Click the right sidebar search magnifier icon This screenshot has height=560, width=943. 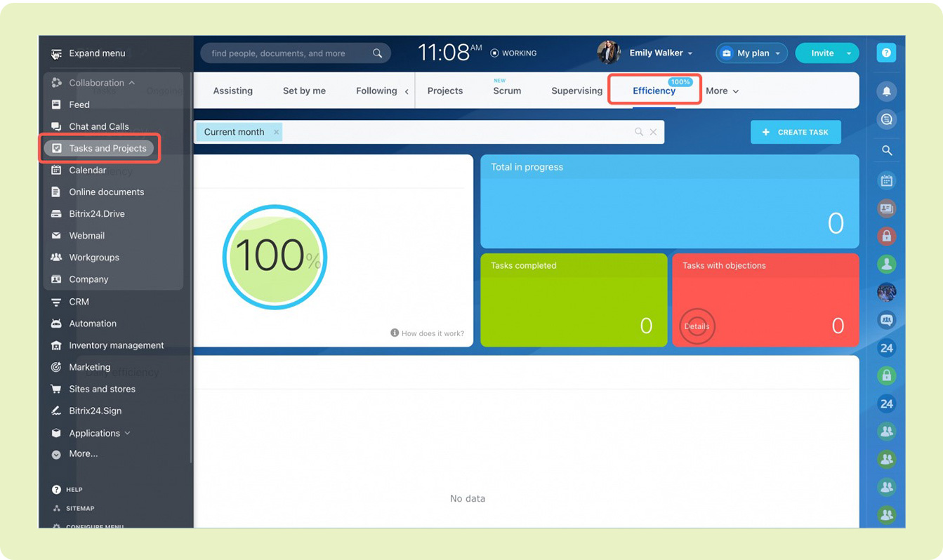tap(887, 150)
